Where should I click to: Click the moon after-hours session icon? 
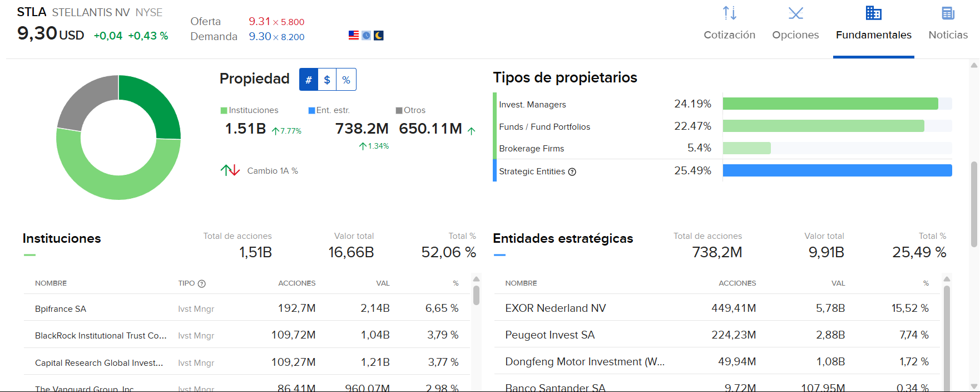[379, 36]
